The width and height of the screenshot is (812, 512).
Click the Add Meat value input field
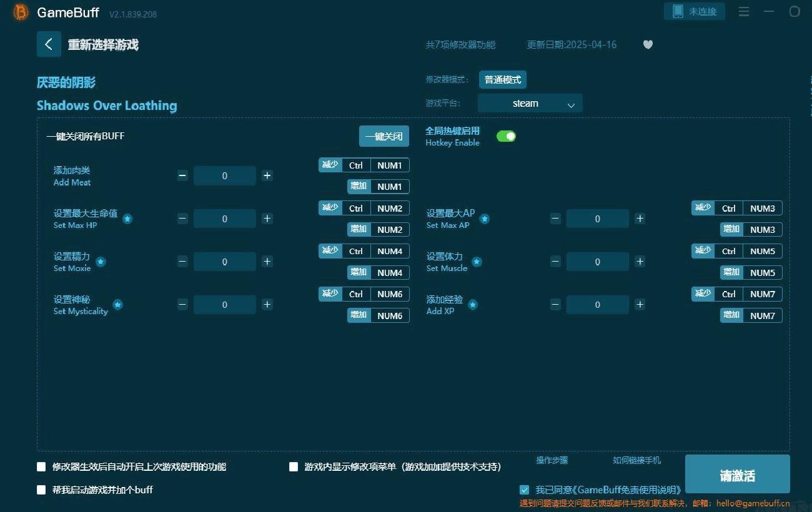[225, 176]
